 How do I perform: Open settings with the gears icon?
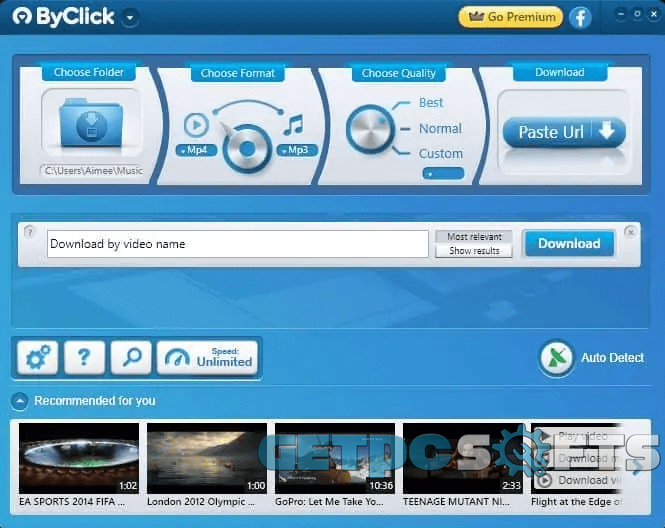click(38, 358)
